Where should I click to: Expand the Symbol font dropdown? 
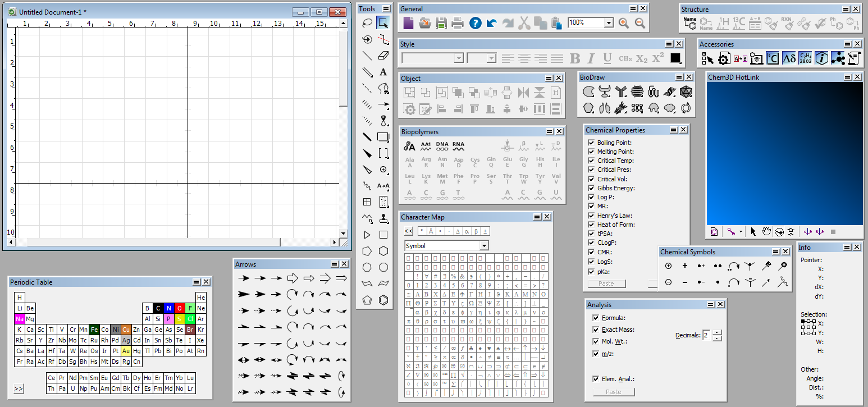[x=484, y=246]
